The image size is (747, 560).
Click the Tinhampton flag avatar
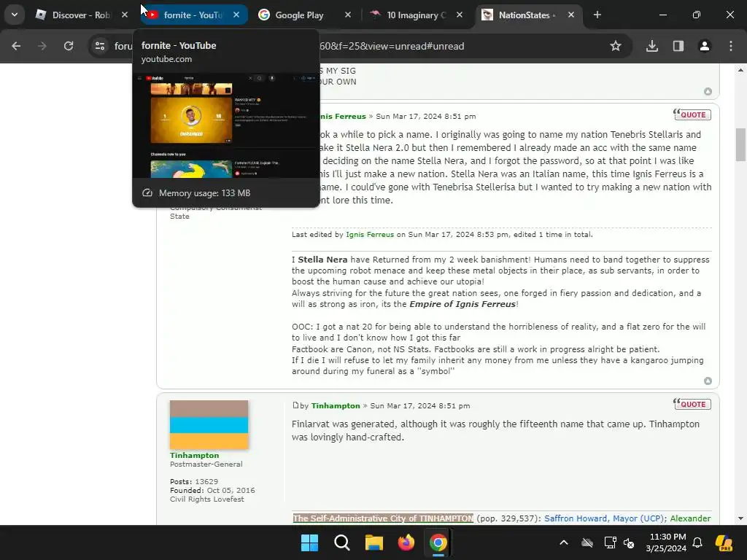pyautogui.click(x=209, y=425)
